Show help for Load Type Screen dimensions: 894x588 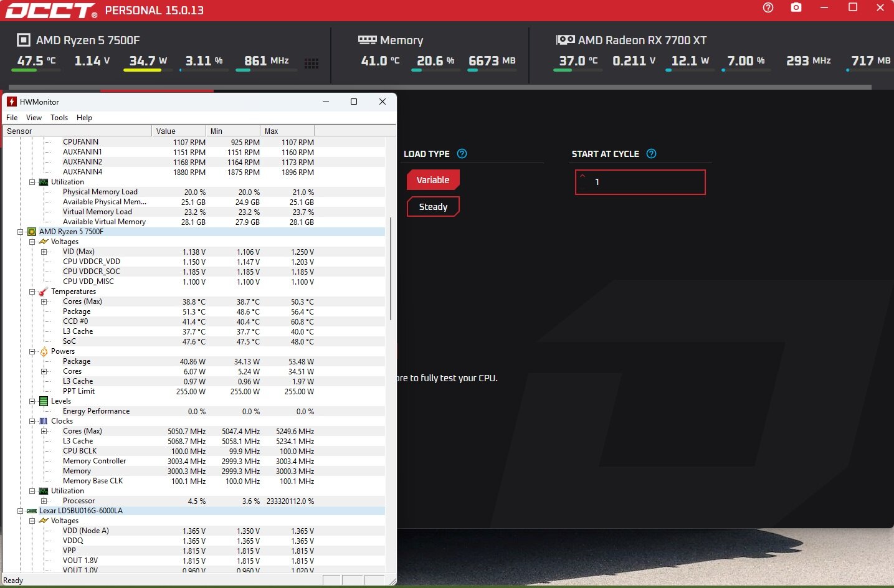[462, 154]
